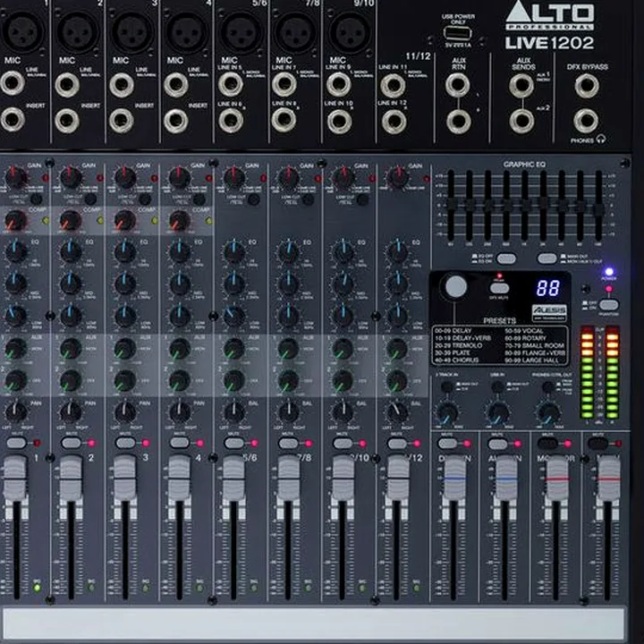
Task: Click the DFX preset selector knob
Action: (455, 286)
